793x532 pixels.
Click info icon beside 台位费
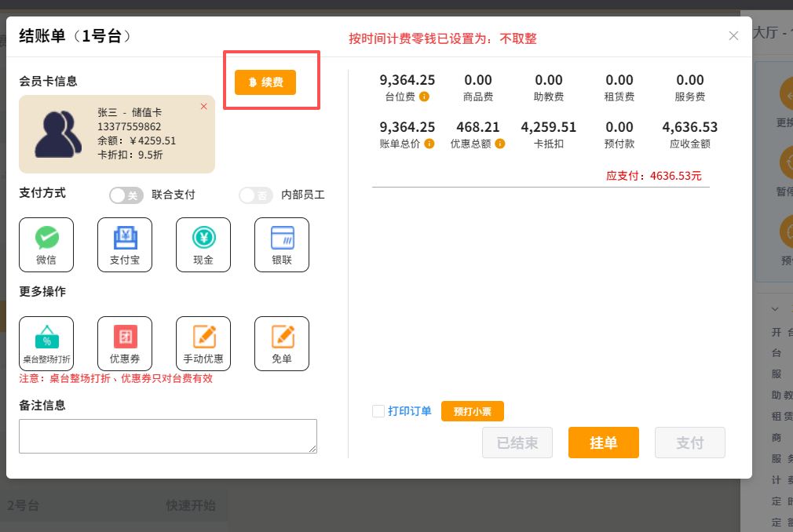click(x=424, y=97)
